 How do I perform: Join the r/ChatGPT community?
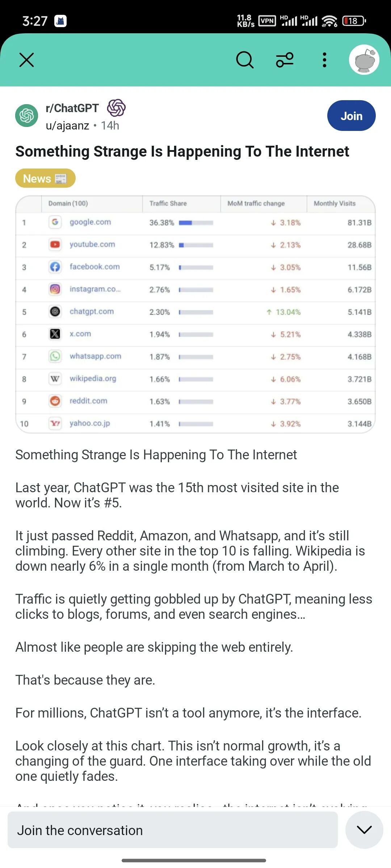[351, 116]
